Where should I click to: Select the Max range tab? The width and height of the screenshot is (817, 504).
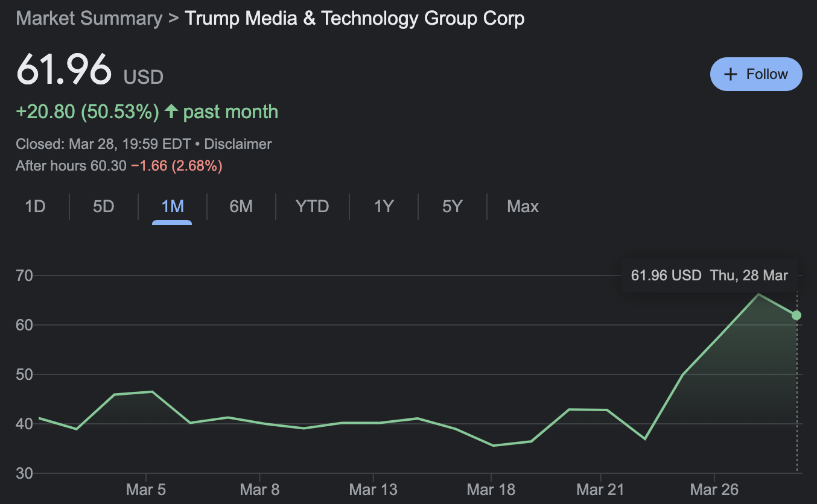523,207
